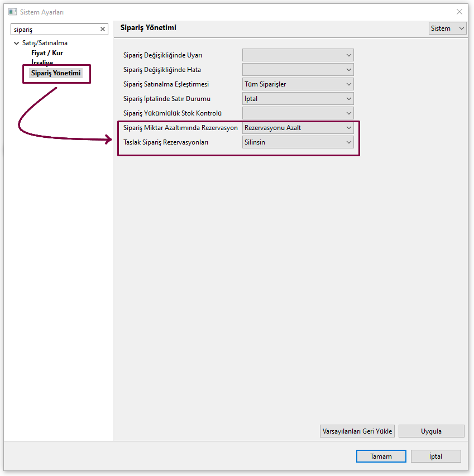Select İrsaliye in the settings tree
Screen dimensions: 474x476
(42, 63)
